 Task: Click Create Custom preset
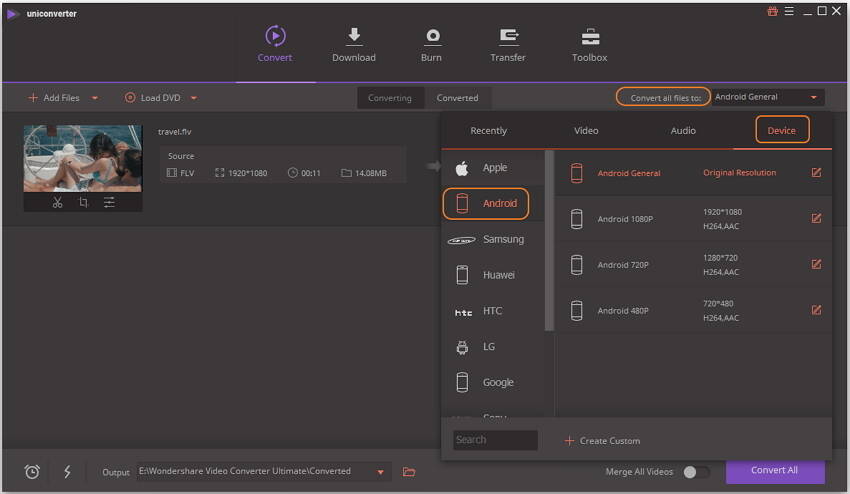tap(602, 441)
